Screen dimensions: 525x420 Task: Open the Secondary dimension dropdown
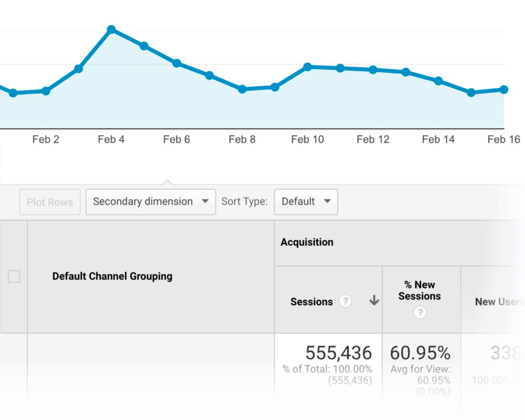[x=150, y=202]
